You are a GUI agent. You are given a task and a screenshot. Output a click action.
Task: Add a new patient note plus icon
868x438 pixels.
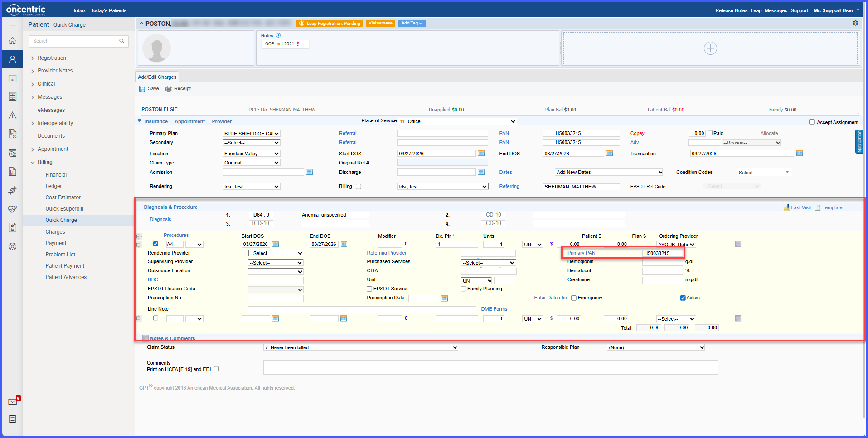278,35
